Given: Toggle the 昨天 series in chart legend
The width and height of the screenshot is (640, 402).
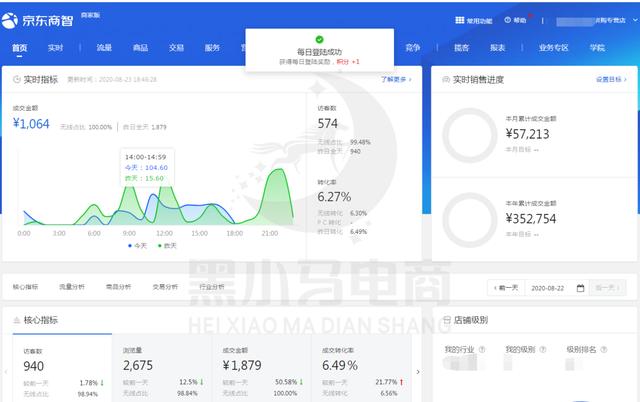Looking at the screenshot, I should pos(167,246).
